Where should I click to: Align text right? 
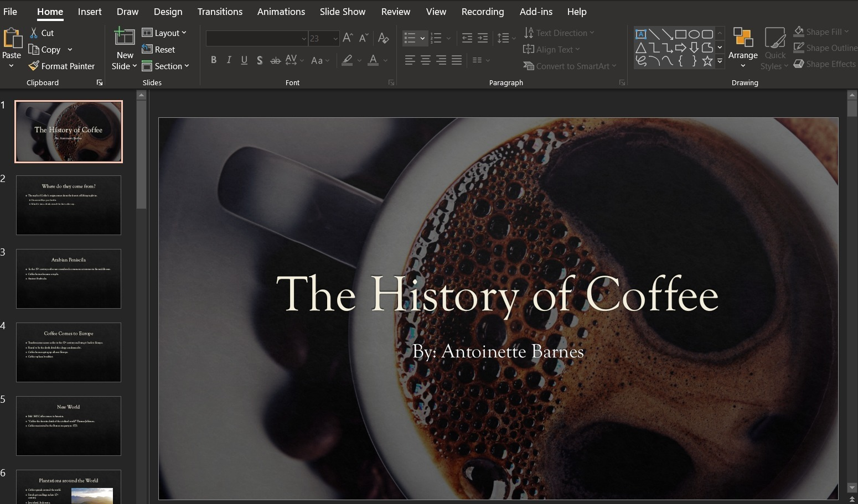pyautogui.click(x=441, y=60)
